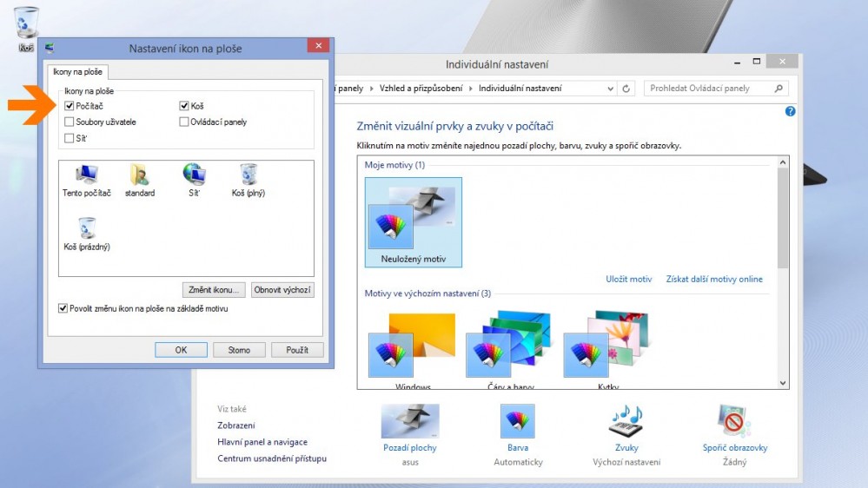Open the Recycle Bin desktop icon
Screen dimensions: 868x488
coord(26,23)
